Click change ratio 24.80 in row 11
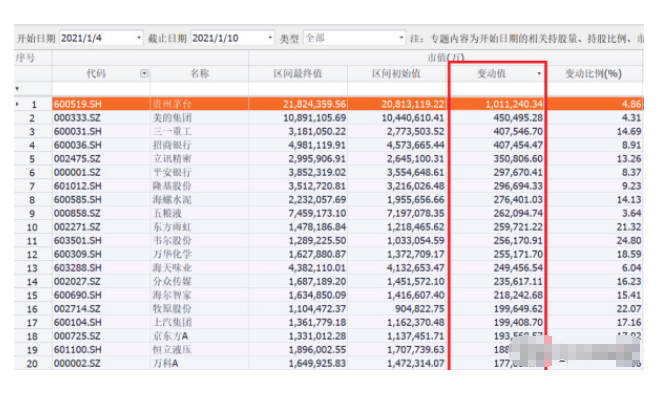 coord(629,240)
